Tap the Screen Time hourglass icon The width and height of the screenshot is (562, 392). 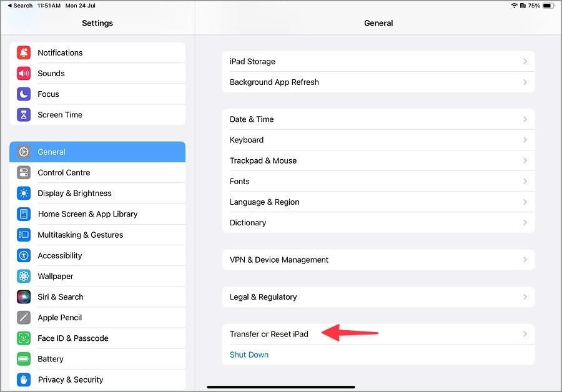[x=24, y=115]
